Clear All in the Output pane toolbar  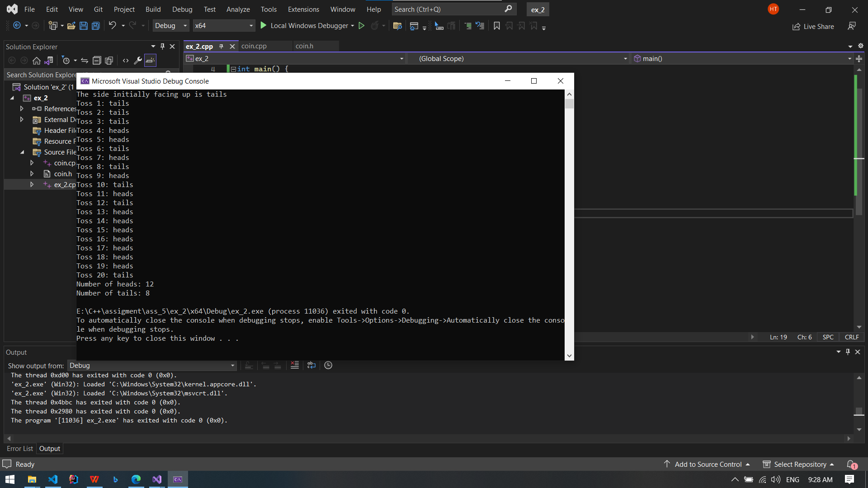click(x=294, y=365)
